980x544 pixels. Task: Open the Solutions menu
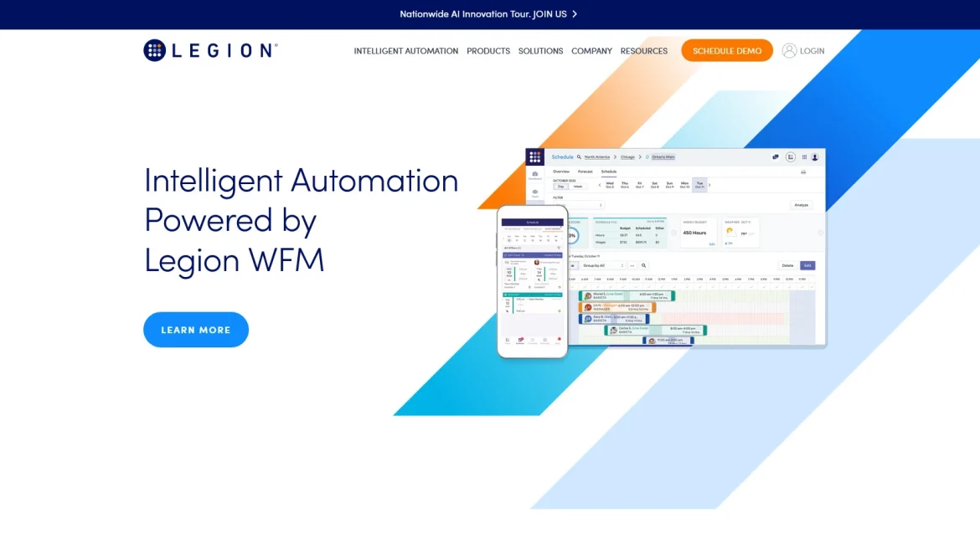pos(540,51)
